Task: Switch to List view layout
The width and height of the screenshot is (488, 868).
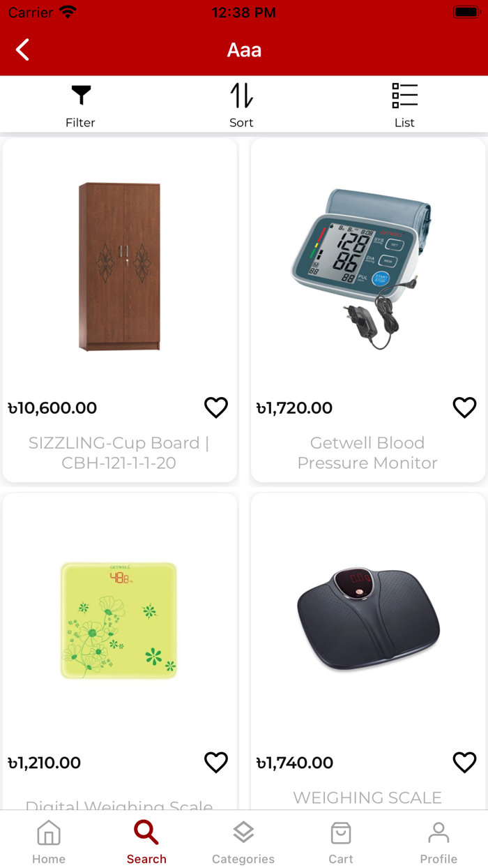Action: (x=404, y=105)
